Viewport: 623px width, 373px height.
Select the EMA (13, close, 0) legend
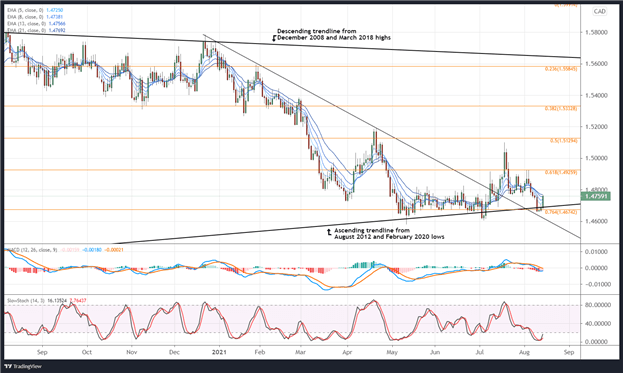coord(36,23)
